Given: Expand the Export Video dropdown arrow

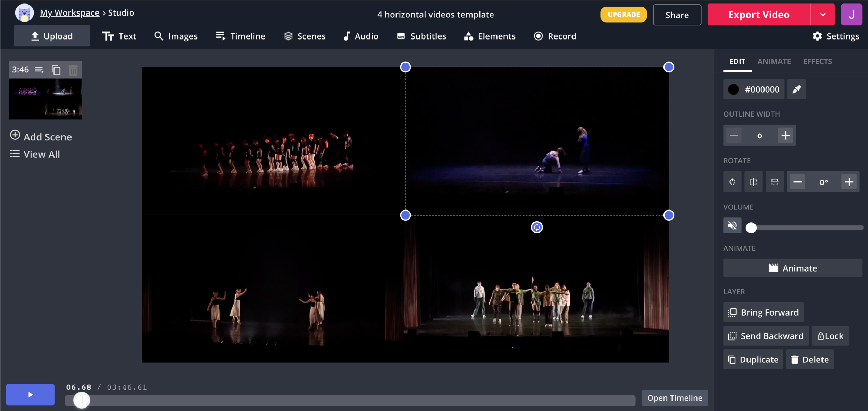Looking at the screenshot, I should pos(823,15).
